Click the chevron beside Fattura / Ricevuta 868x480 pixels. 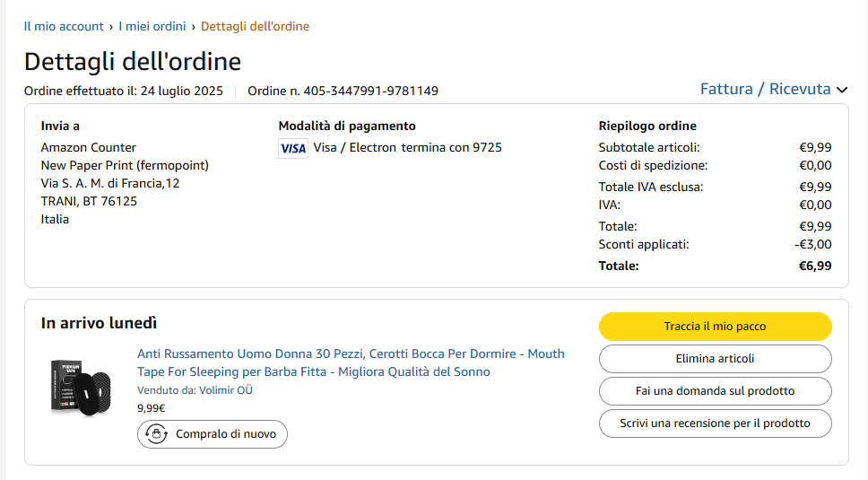coord(841,90)
